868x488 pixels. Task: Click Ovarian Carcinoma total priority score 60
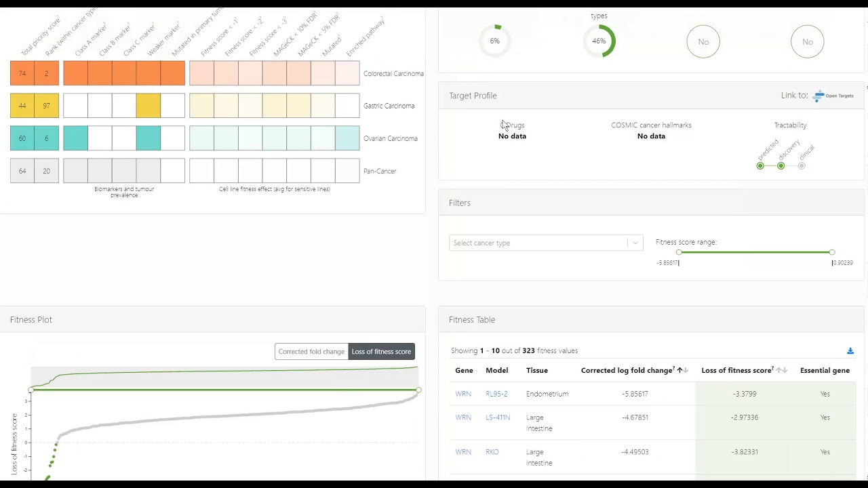coord(22,138)
